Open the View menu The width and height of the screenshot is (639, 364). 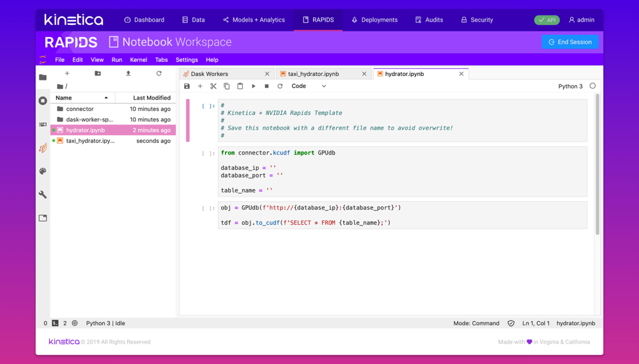(97, 60)
